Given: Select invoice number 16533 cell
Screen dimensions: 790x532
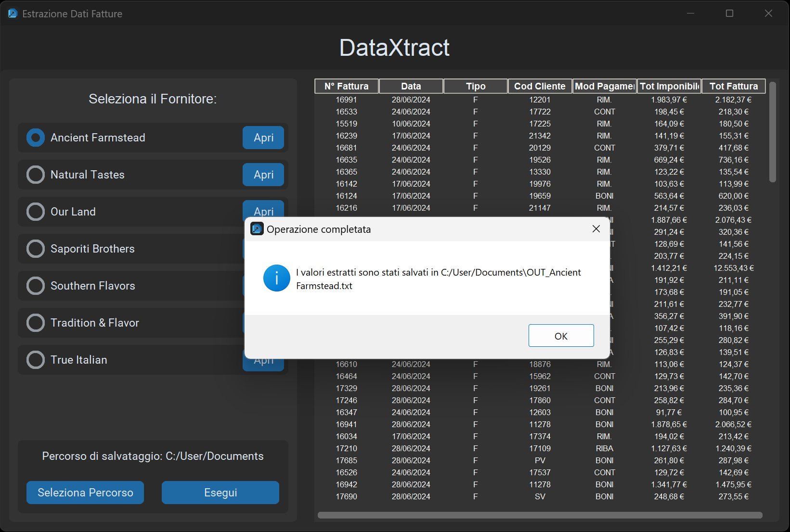Looking at the screenshot, I should point(347,112).
